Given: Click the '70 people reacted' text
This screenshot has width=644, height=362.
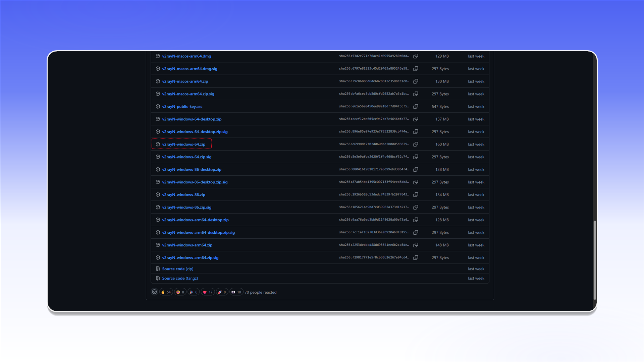Looking at the screenshot, I should [x=260, y=292].
